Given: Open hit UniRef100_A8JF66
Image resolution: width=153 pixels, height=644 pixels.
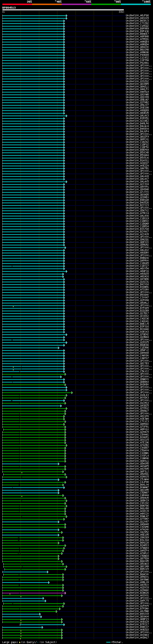Looking at the screenshot, I should click(137, 16).
